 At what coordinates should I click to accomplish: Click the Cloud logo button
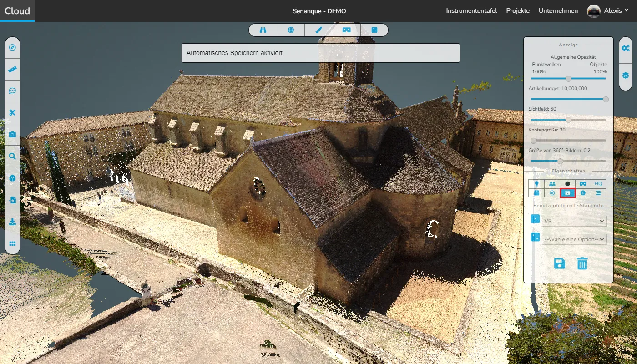pyautogui.click(x=17, y=11)
